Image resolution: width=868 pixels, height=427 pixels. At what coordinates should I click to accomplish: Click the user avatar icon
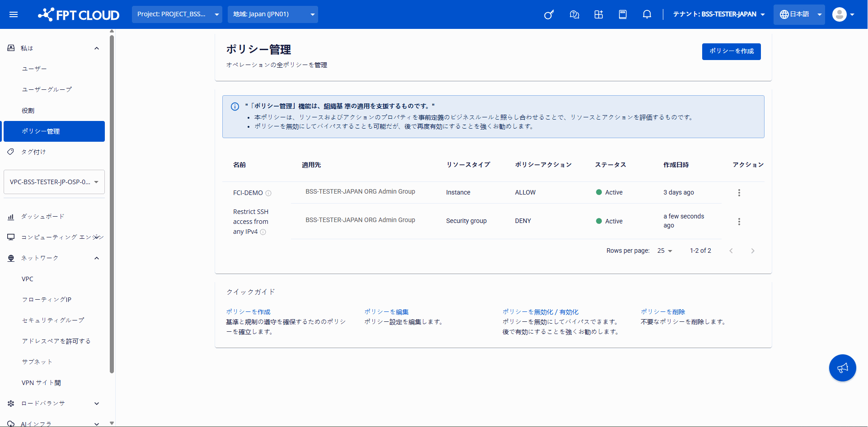[840, 14]
